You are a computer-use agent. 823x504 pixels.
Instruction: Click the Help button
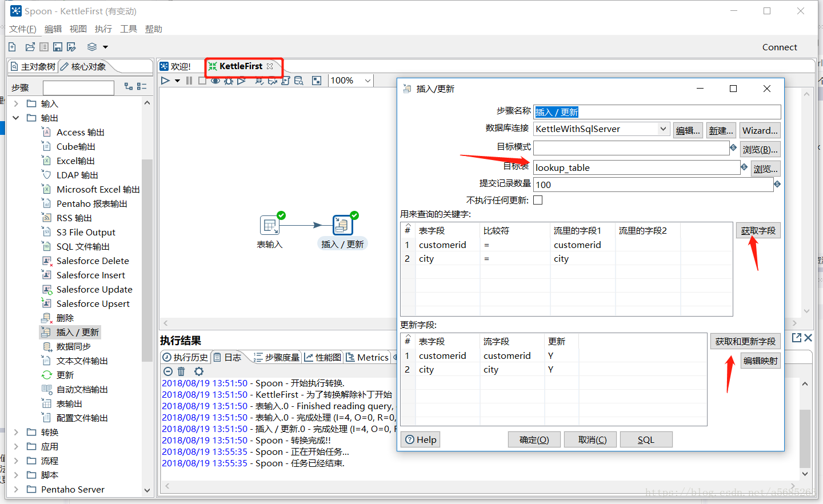[421, 440]
